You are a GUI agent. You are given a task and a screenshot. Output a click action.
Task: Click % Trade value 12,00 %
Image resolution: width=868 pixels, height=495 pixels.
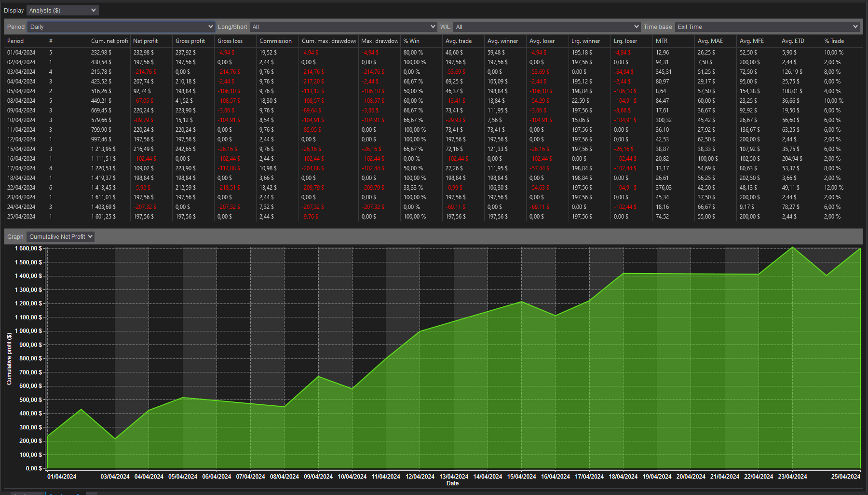[834, 188]
